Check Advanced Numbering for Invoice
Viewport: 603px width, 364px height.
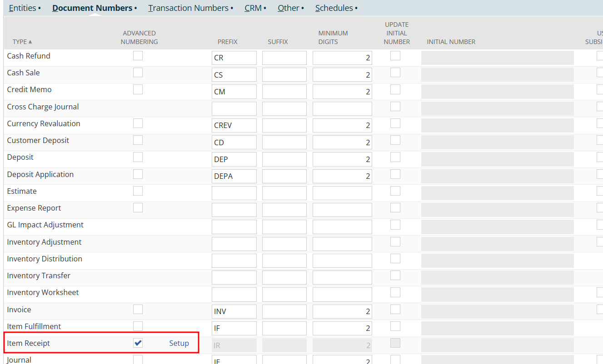tap(138, 310)
